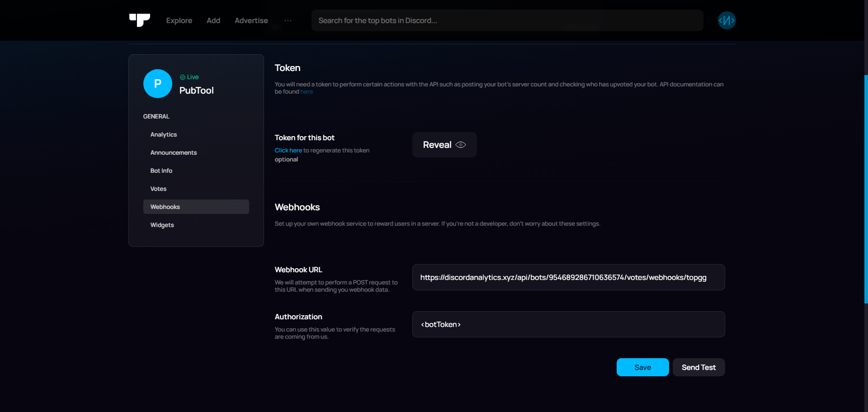Reveal the bot token
Screen dimensions: 868x412
click(444, 145)
